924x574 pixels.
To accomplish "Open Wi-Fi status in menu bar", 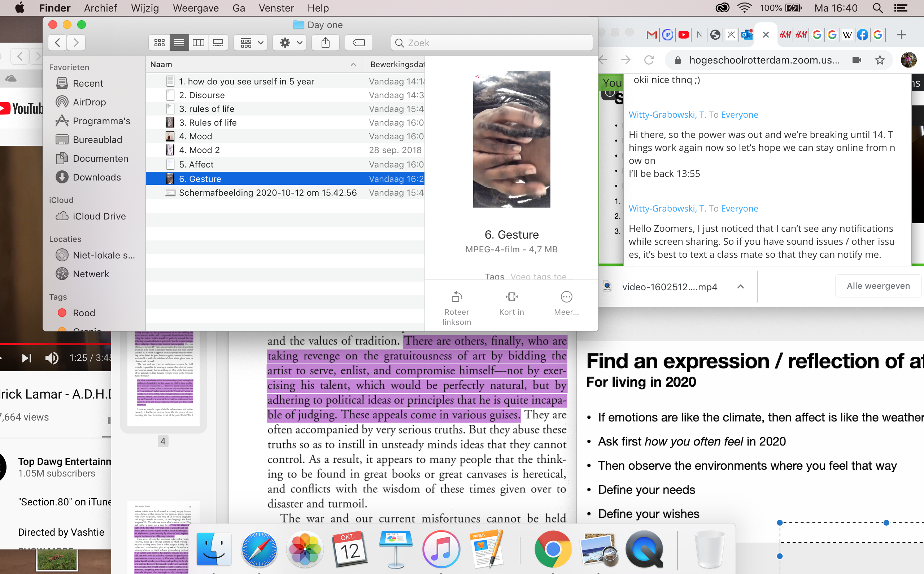I will (x=744, y=8).
